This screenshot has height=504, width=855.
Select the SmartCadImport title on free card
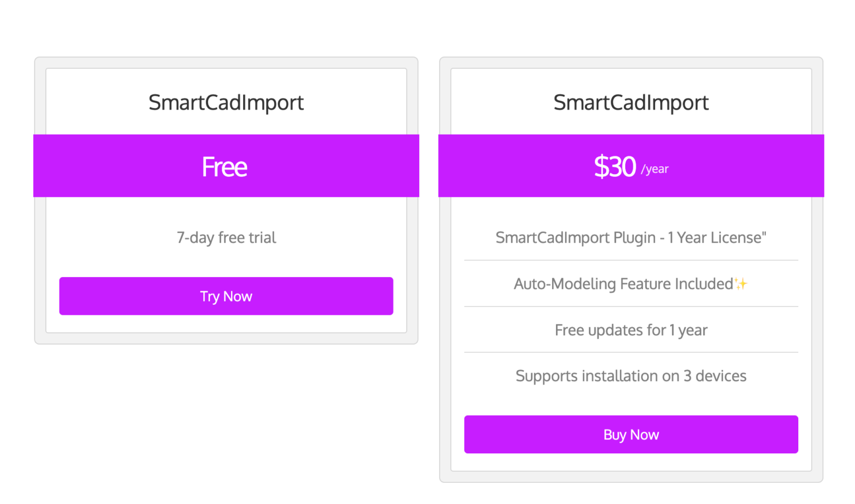click(x=226, y=103)
